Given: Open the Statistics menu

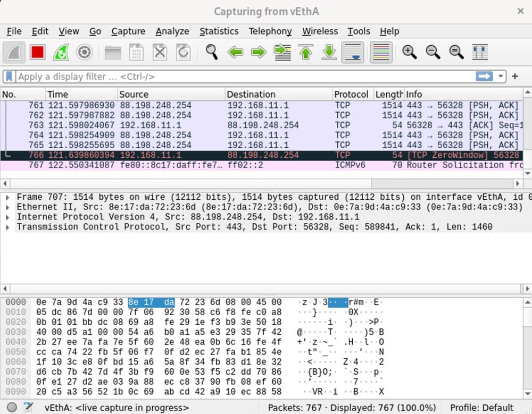Looking at the screenshot, I should [219, 31].
